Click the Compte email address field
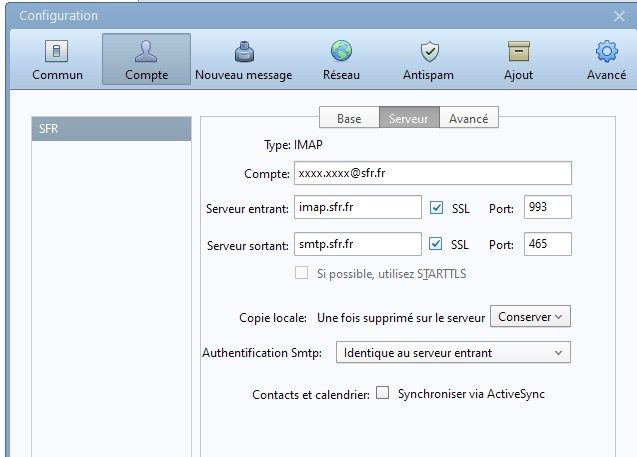Viewport: 637px width, 457px height. click(432, 174)
